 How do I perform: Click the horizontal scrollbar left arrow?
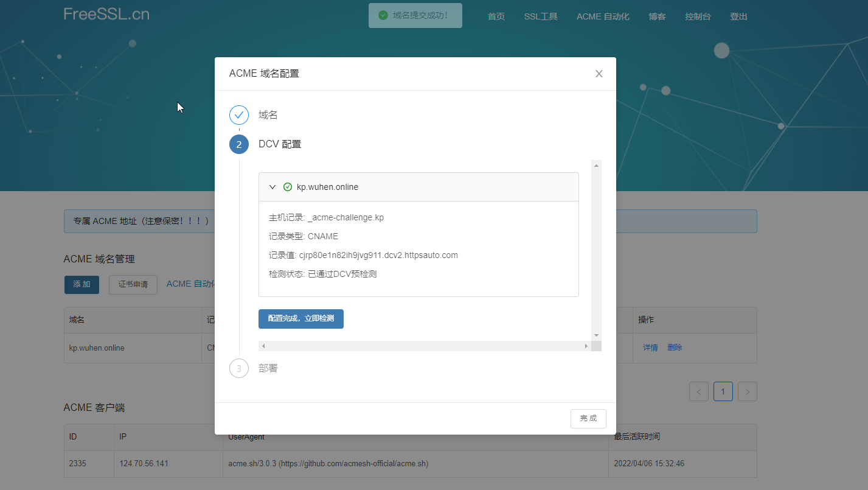tap(263, 346)
